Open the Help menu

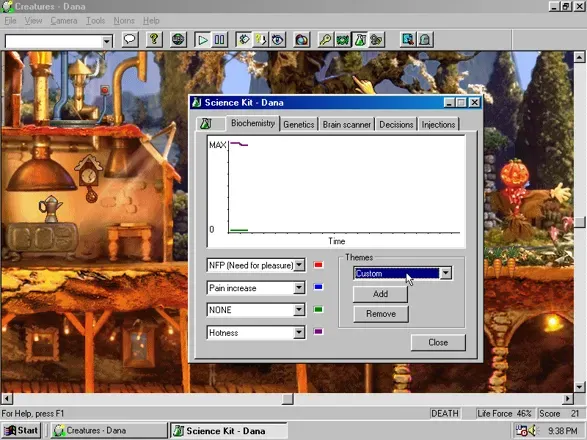coord(151,21)
